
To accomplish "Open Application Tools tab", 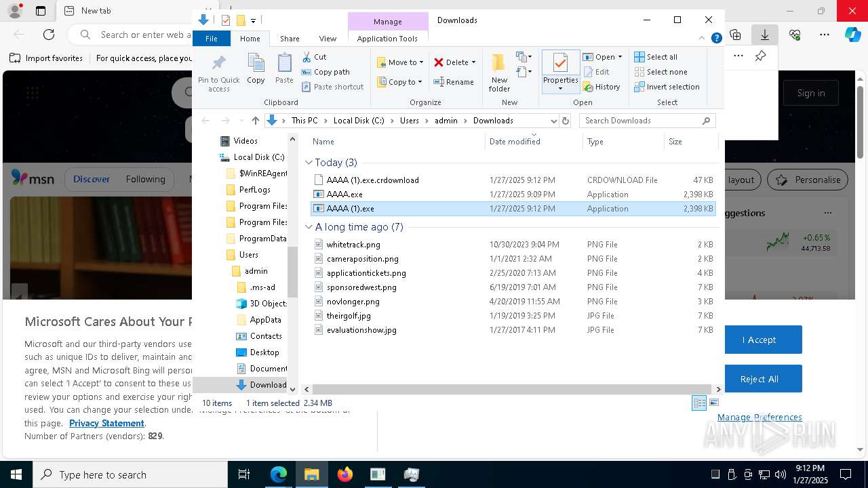I will [x=387, y=39].
